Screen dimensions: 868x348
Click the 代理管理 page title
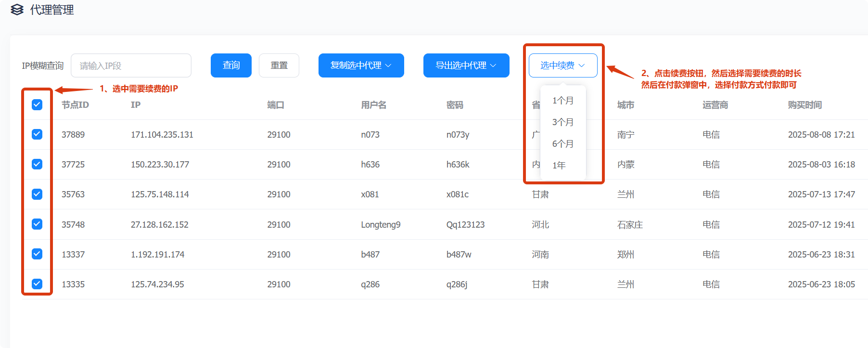[52, 10]
